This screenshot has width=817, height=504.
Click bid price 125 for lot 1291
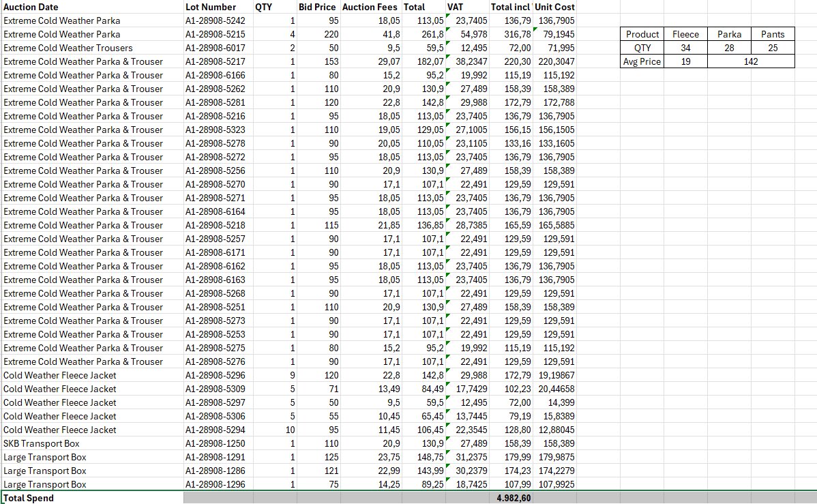(318, 457)
